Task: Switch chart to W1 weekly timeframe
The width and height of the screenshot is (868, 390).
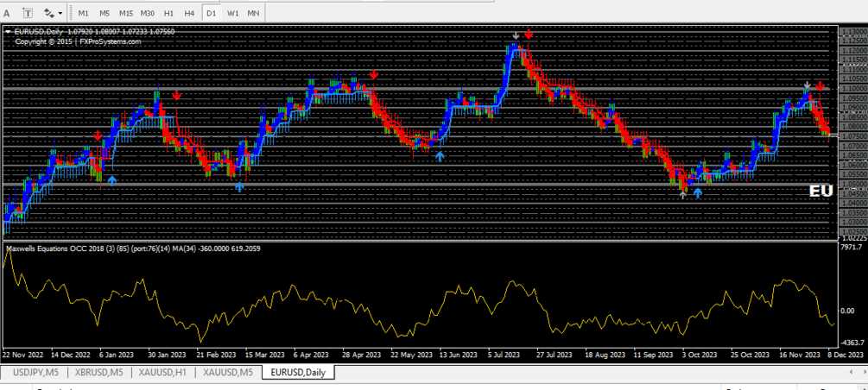Action: [x=232, y=12]
